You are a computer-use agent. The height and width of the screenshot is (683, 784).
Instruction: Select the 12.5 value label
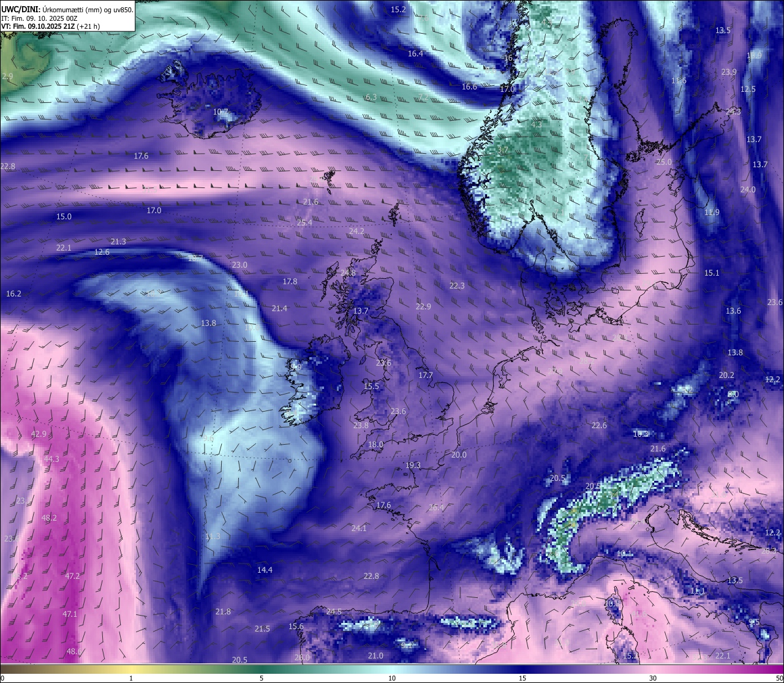point(748,89)
